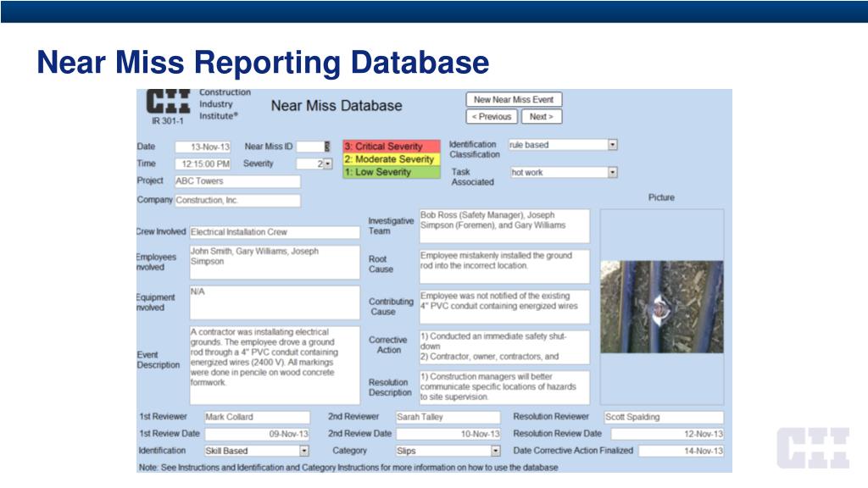Image resolution: width=868 pixels, height=488 pixels.
Task: Click the Equipment Involved N/A box
Action: [x=275, y=302]
